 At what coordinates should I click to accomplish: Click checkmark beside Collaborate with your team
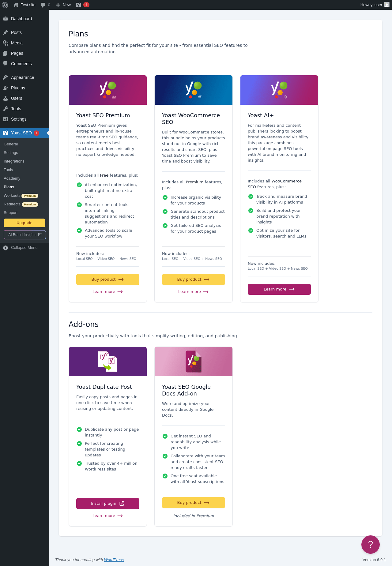pos(165,456)
